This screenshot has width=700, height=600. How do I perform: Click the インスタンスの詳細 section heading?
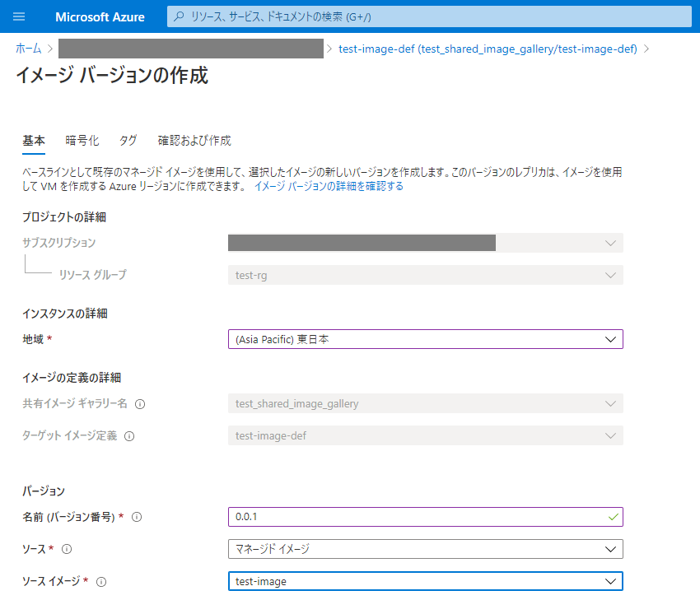pos(65,314)
